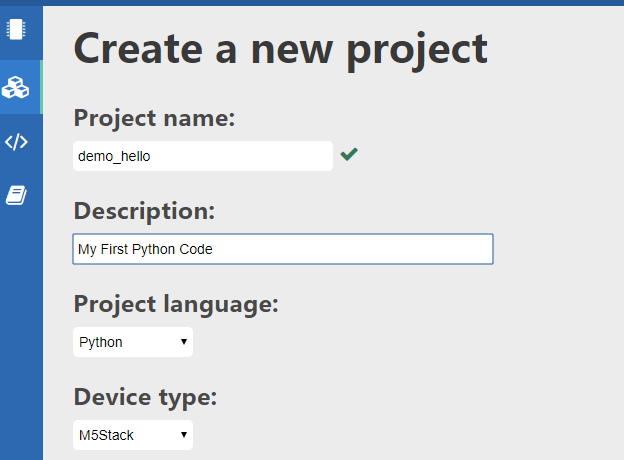Image resolution: width=624 pixels, height=460 pixels.
Task: Open the documentation book icon
Action: [x=16, y=195]
